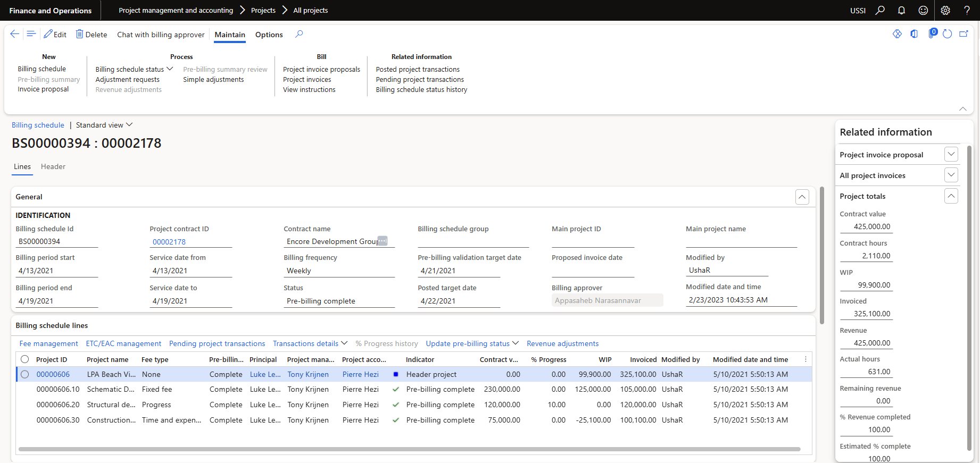980x463 pixels.
Task: Switch to the Options tab
Action: (269, 35)
